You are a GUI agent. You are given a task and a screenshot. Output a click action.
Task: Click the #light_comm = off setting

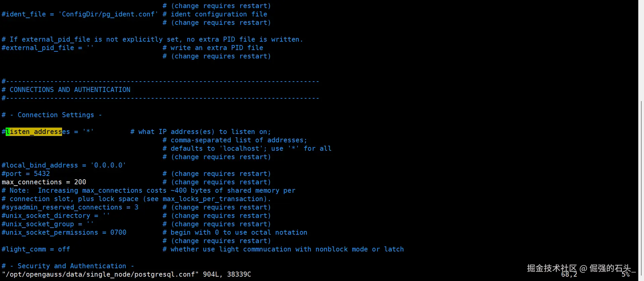tap(36, 249)
